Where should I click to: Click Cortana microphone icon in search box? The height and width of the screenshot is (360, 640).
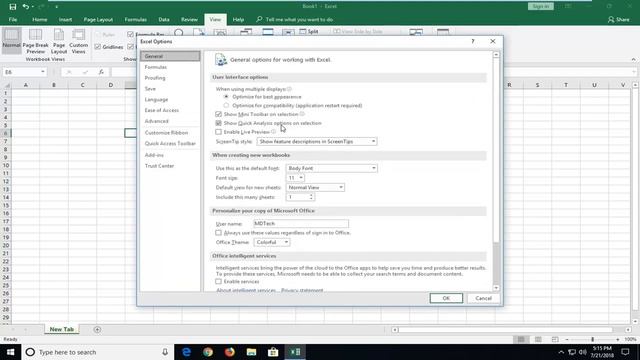pyautogui.click(x=165, y=352)
